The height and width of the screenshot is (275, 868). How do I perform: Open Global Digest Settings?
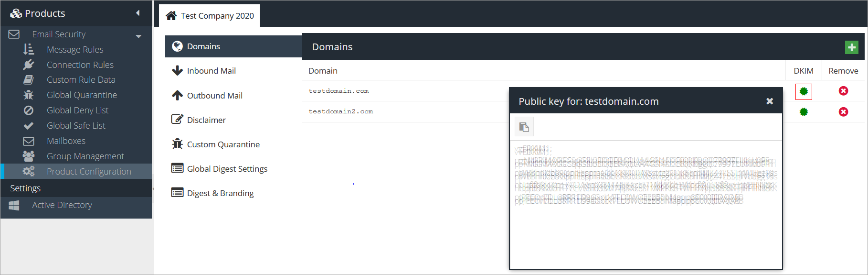(x=227, y=169)
